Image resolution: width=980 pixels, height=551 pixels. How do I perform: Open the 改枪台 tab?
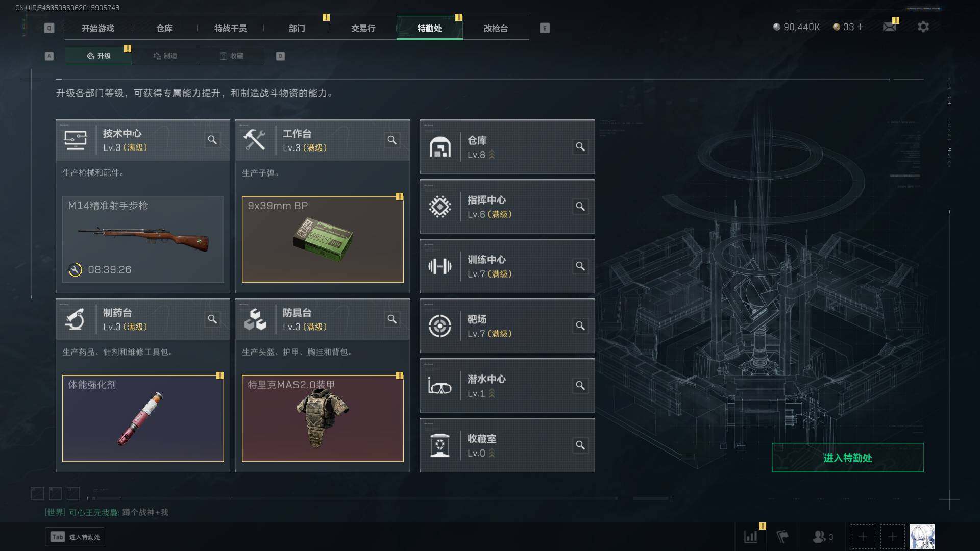click(x=496, y=28)
